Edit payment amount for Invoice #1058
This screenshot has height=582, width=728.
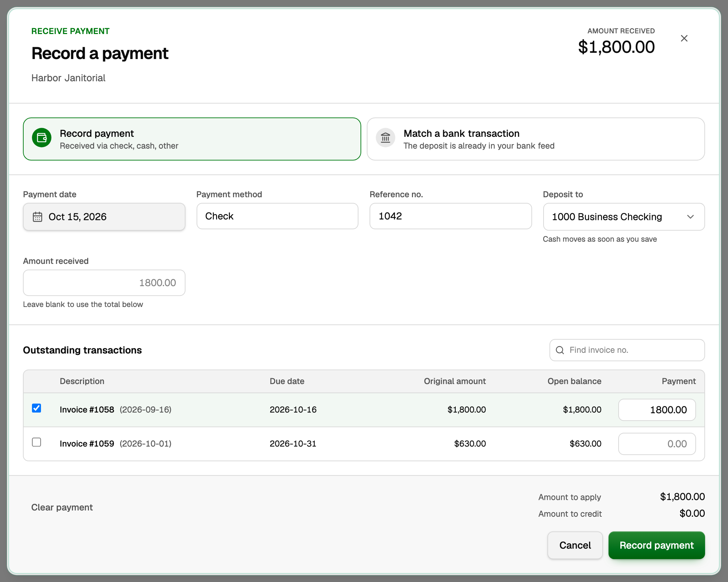657,410
